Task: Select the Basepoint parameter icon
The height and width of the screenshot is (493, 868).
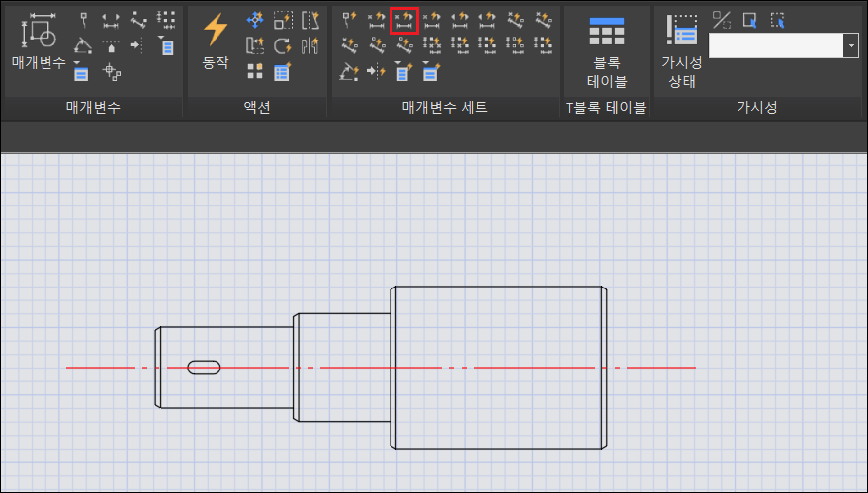Action: click(112, 72)
